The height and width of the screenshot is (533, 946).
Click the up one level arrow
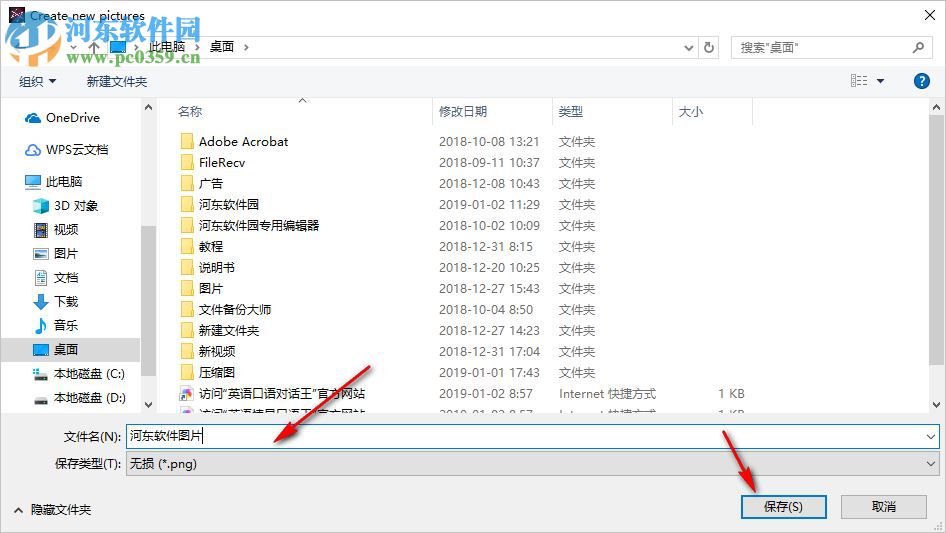(94, 47)
